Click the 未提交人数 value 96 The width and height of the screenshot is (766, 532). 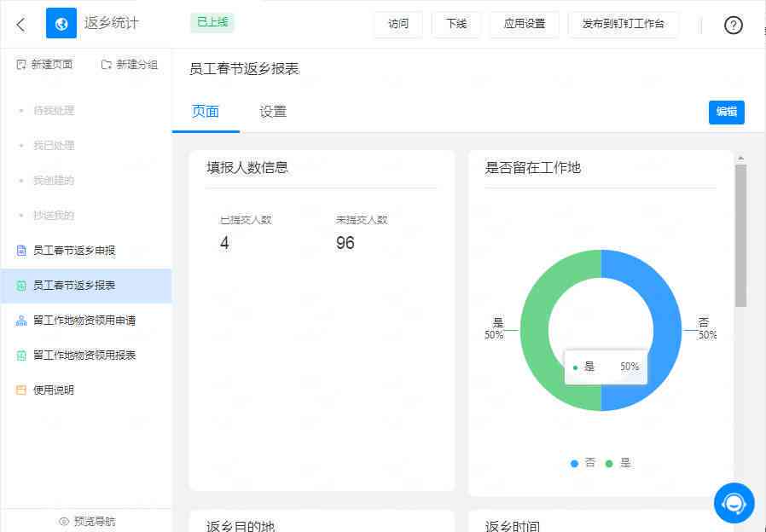(x=345, y=243)
